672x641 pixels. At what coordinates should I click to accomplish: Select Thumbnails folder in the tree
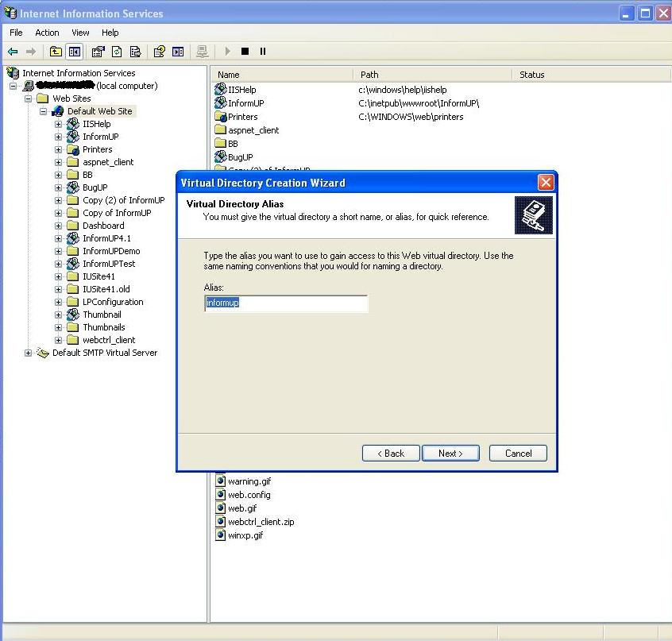[x=104, y=327]
